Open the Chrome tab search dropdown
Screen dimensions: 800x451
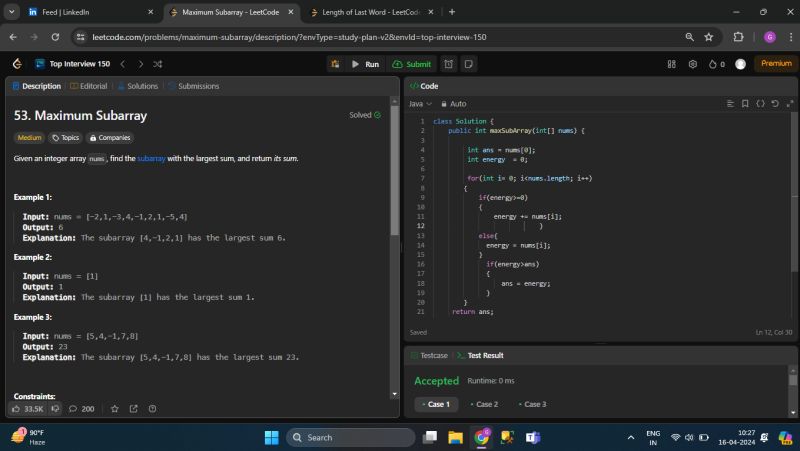click(11, 12)
